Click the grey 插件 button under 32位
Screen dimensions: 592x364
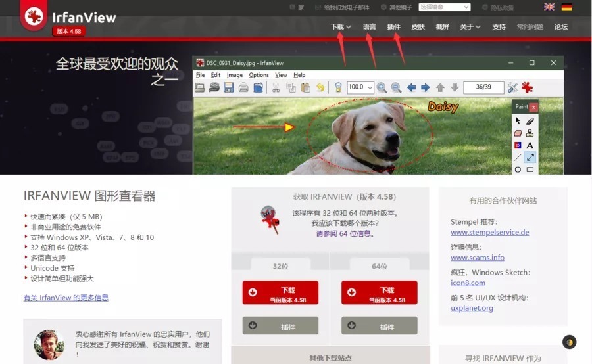pyautogui.click(x=280, y=326)
